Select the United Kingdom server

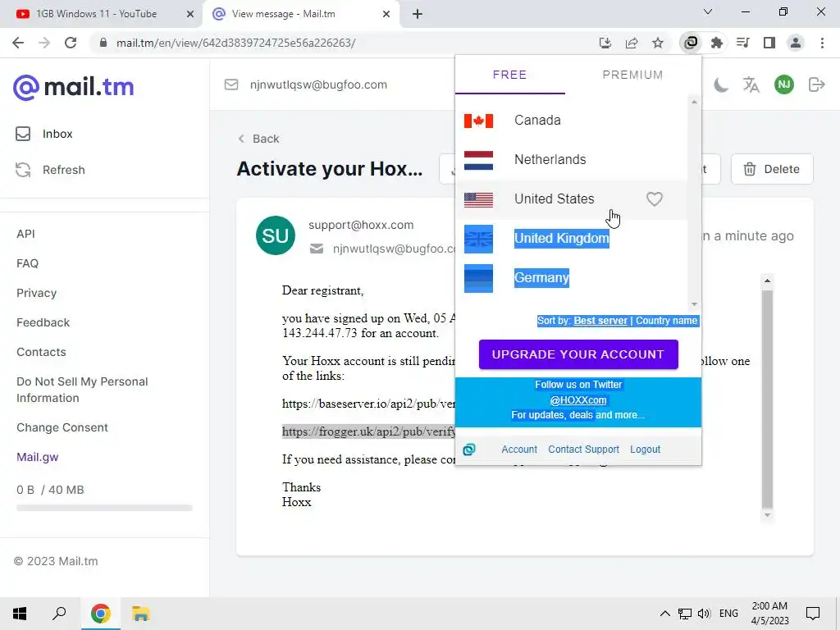pos(571,239)
